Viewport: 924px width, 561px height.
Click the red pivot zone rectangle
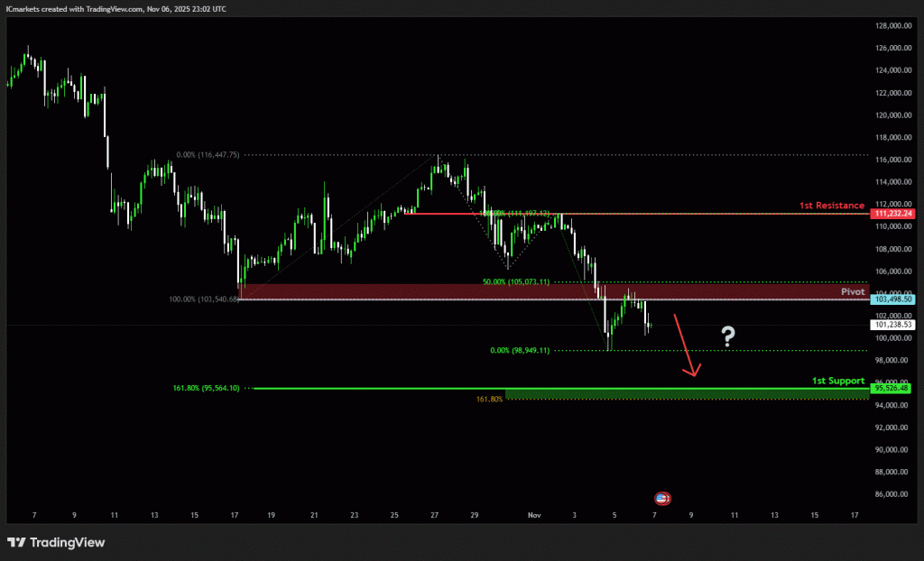(x=541, y=291)
